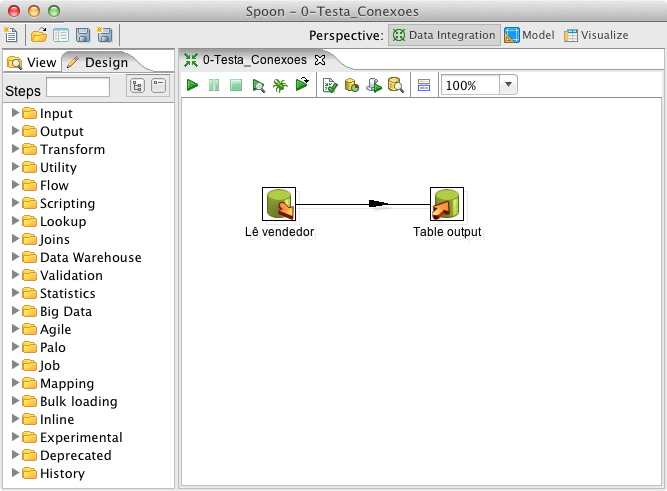Select the Inline folder
The width and height of the screenshot is (667, 491).
[48, 420]
